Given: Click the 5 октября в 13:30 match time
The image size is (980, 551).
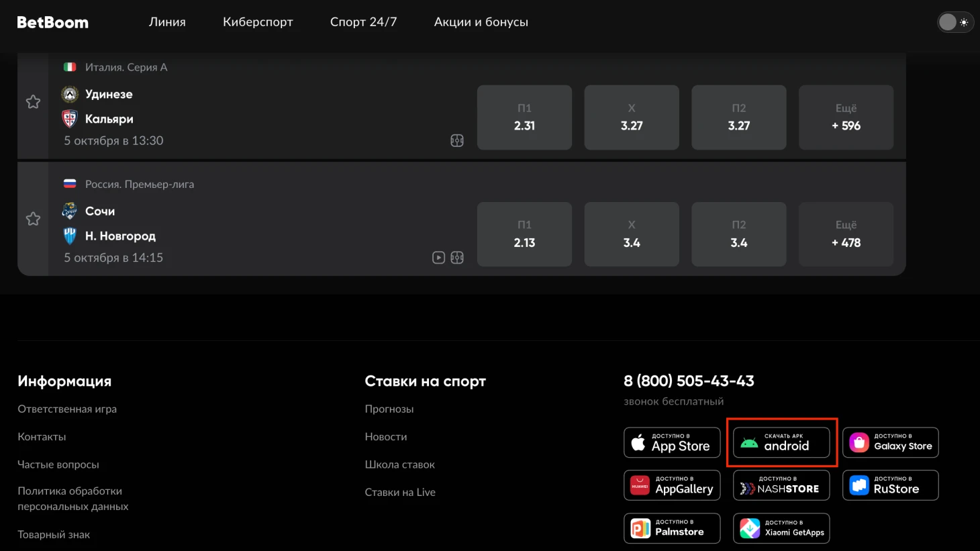Looking at the screenshot, I should click(113, 141).
